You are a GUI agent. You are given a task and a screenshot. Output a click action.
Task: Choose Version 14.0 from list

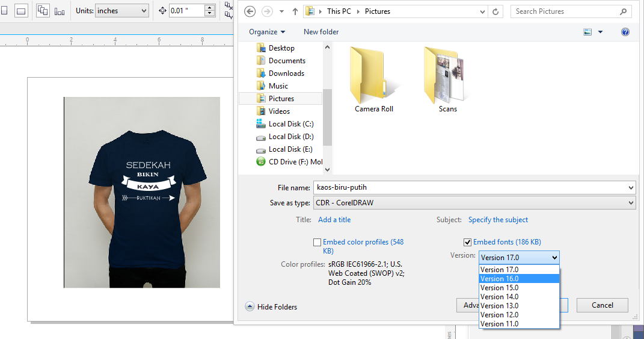click(519, 297)
